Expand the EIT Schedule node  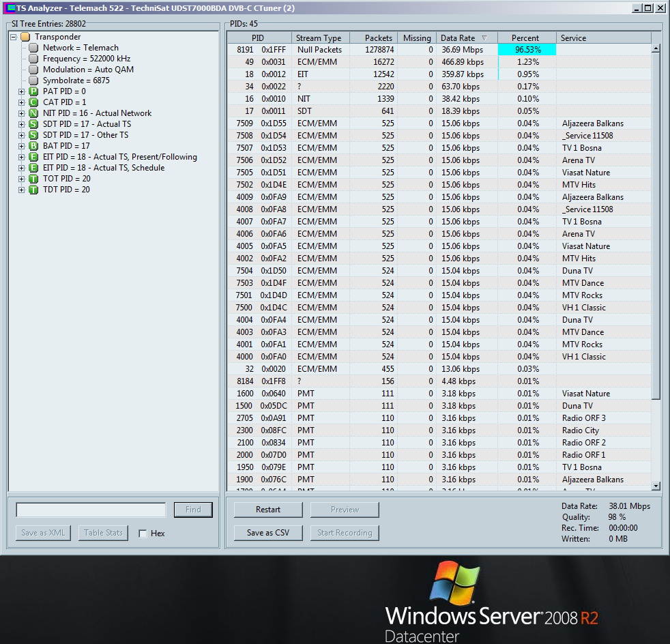point(21,168)
